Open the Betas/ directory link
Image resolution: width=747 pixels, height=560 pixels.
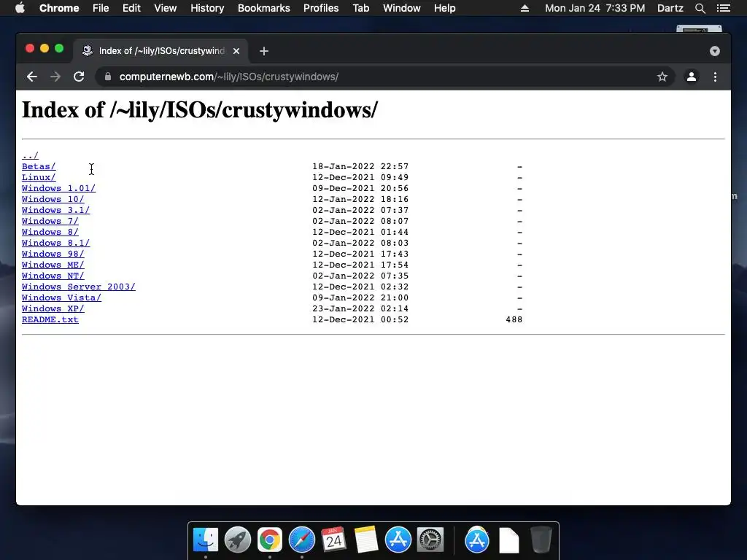pyautogui.click(x=39, y=166)
